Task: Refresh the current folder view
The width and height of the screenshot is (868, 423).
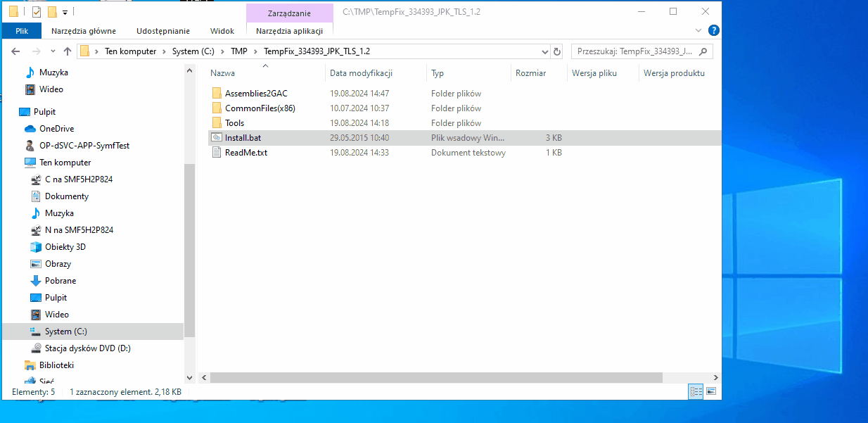Action: (557, 51)
